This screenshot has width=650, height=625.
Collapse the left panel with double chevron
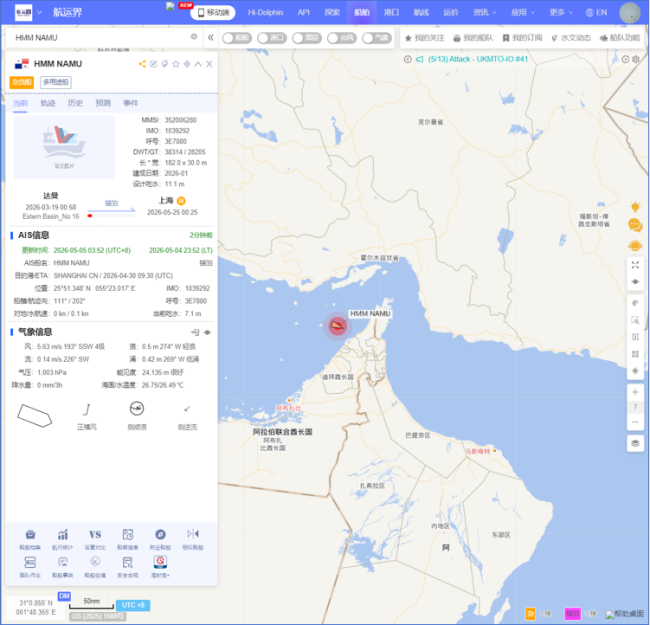tap(211, 38)
